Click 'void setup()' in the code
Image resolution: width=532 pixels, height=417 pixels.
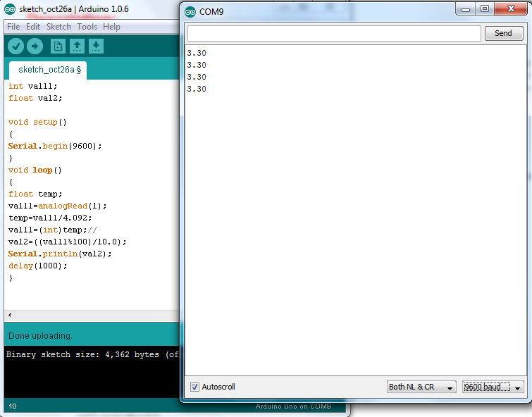tap(37, 122)
